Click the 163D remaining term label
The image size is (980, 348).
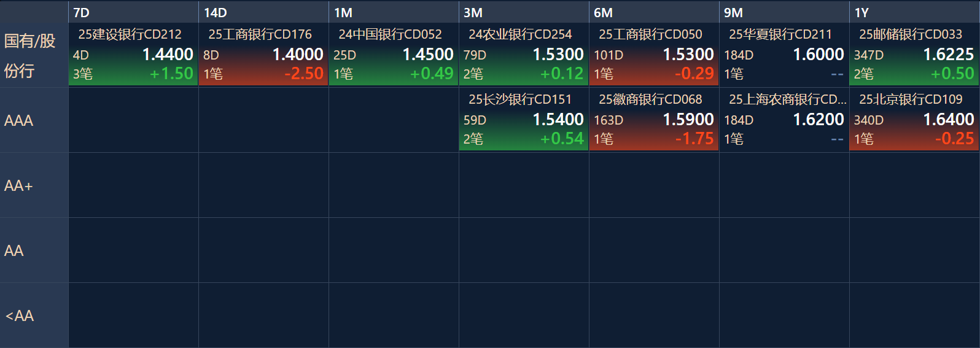pos(609,120)
